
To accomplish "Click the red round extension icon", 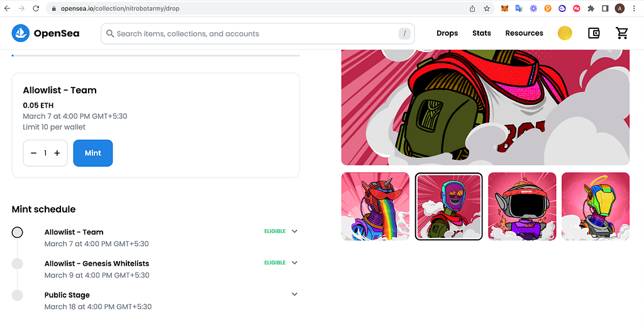I will tap(577, 8).
